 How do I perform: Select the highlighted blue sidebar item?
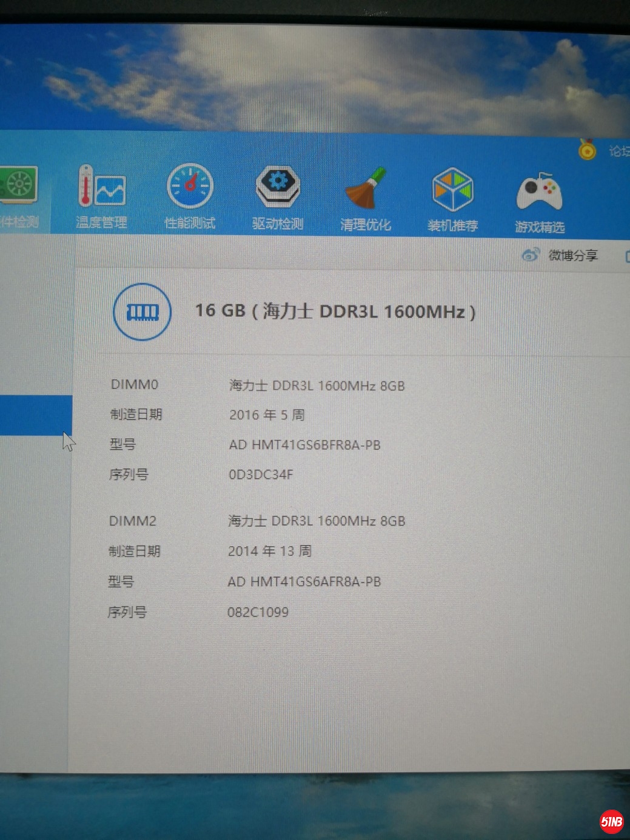click(x=35, y=415)
